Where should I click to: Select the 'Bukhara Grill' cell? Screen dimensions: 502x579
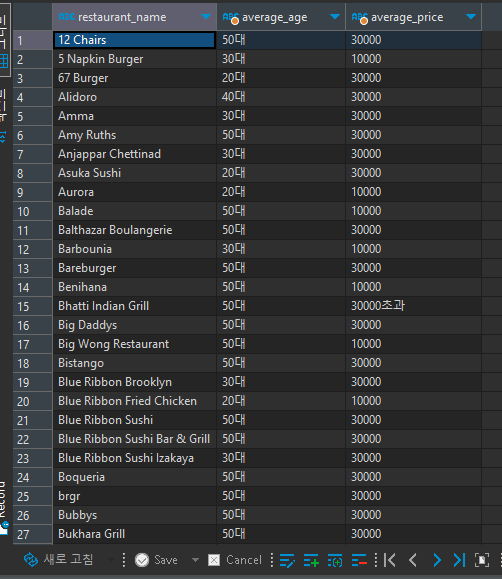pyautogui.click(x=134, y=534)
